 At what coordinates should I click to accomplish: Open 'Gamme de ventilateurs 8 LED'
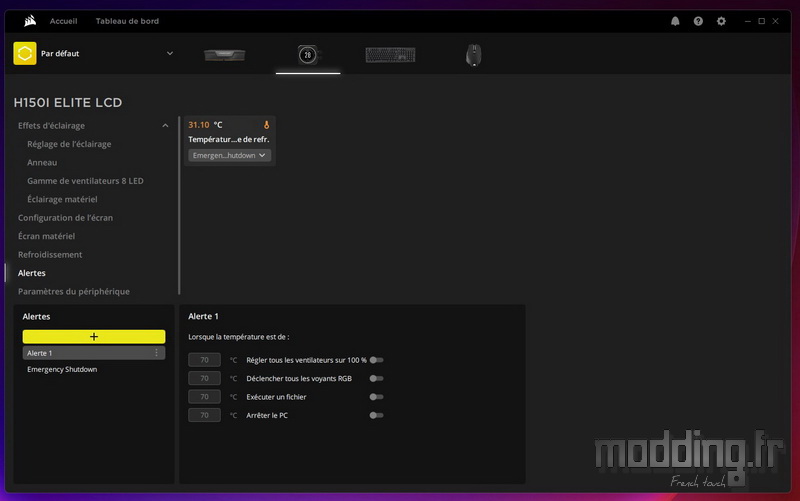coord(85,181)
